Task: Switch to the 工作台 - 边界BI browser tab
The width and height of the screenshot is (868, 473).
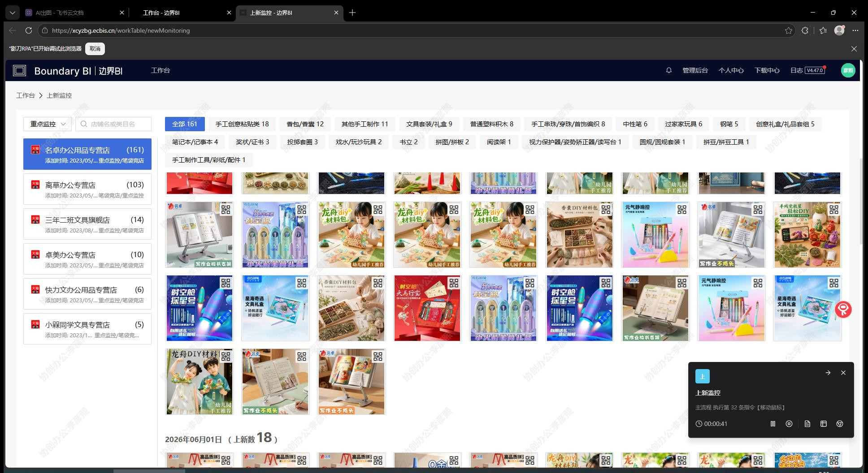Action: [183, 13]
